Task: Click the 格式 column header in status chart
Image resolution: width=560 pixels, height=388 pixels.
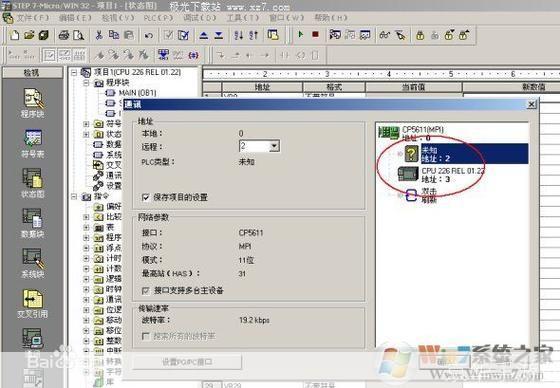Action: click(x=334, y=87)
